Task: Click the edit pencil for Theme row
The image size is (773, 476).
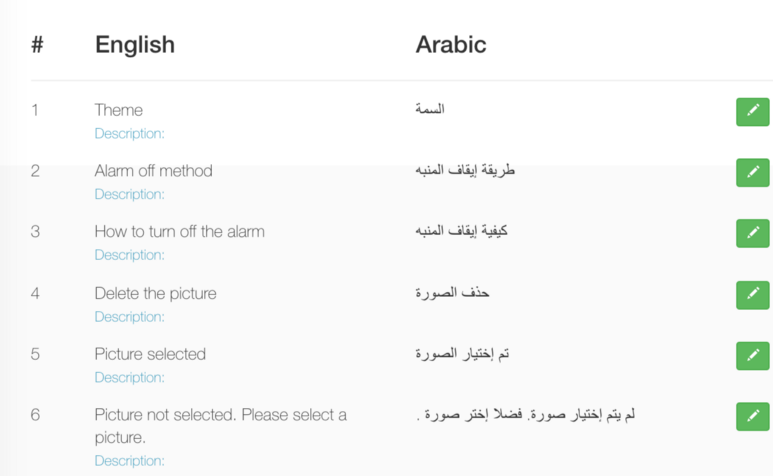Action: (x=752, y=111)
